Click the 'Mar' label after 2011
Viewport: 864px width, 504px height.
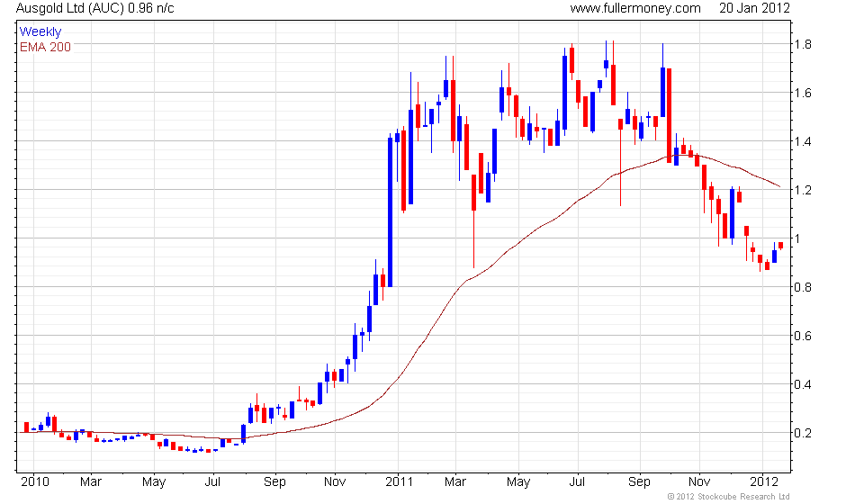pos(454,482)
